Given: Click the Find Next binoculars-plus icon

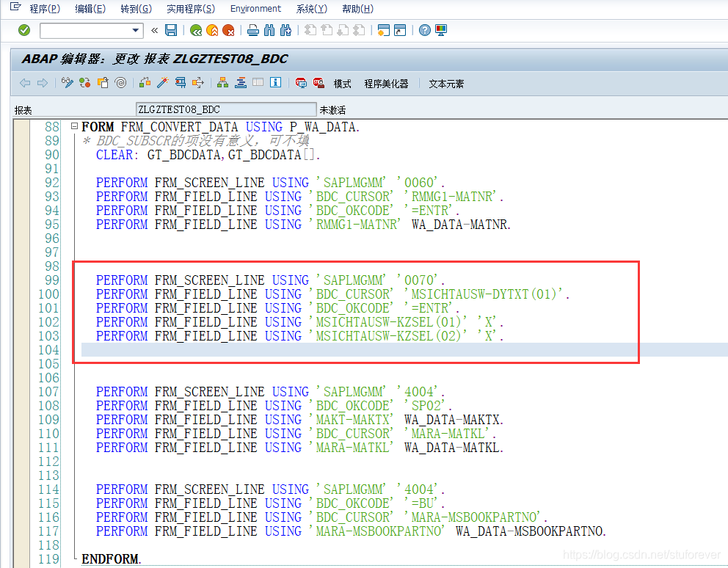Looking at the screenshot, I should tap(286, 31).
